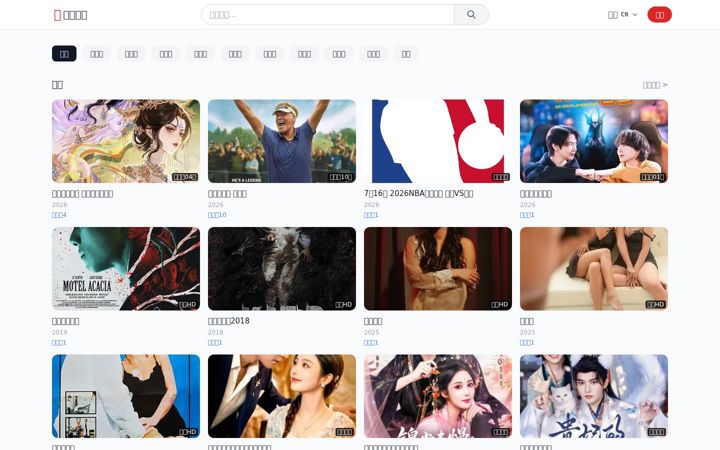The width and height of the screenshot is (720, 450).
Task: Open the 'more >' link beside section heading
Action: point(655,85)
